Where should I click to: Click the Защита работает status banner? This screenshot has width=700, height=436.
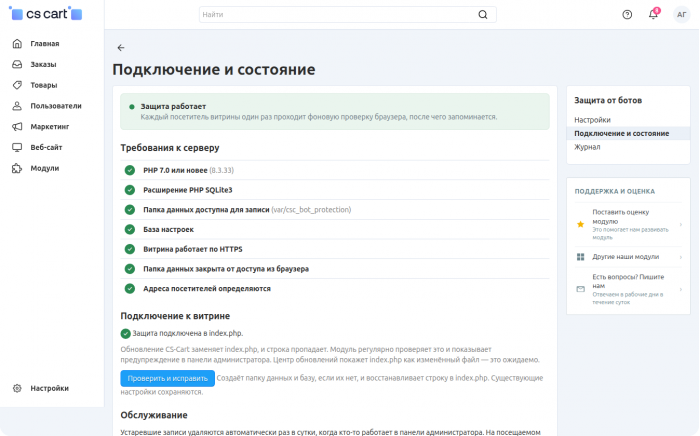point(335,112)
